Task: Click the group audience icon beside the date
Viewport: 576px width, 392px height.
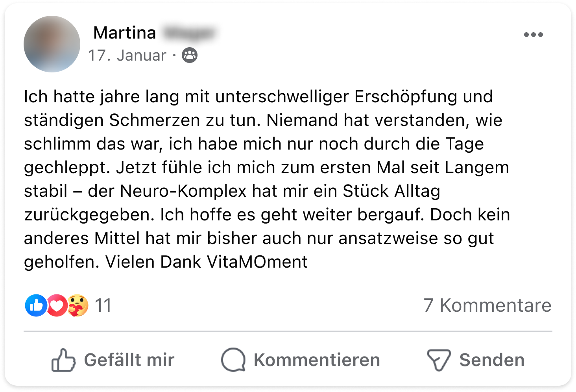Action: pyautogui.click(x=190, y=55)
